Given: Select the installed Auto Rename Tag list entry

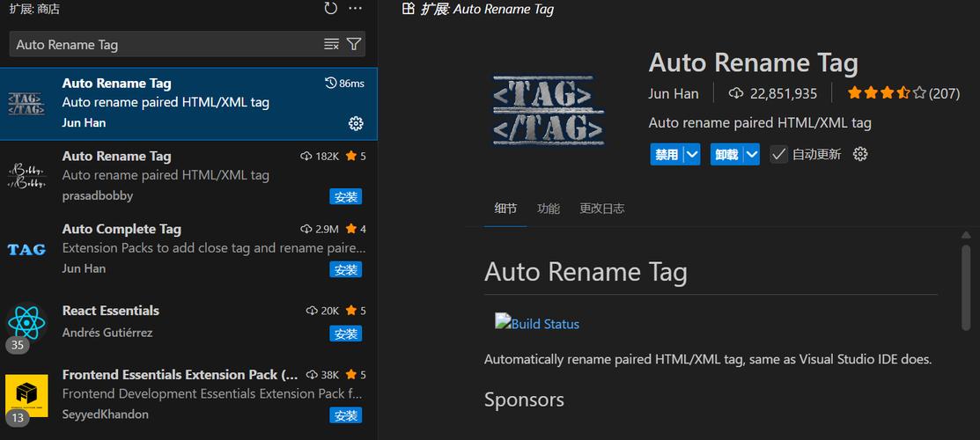Looking at the screenshot, I should pos(188,104).
